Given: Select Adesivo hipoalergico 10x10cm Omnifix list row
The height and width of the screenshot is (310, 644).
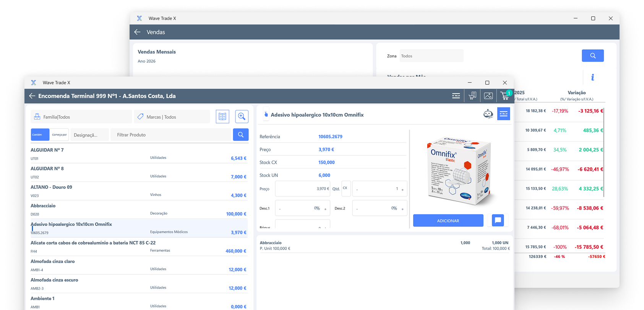Looking at the screenshot, I should pos(139,228).
